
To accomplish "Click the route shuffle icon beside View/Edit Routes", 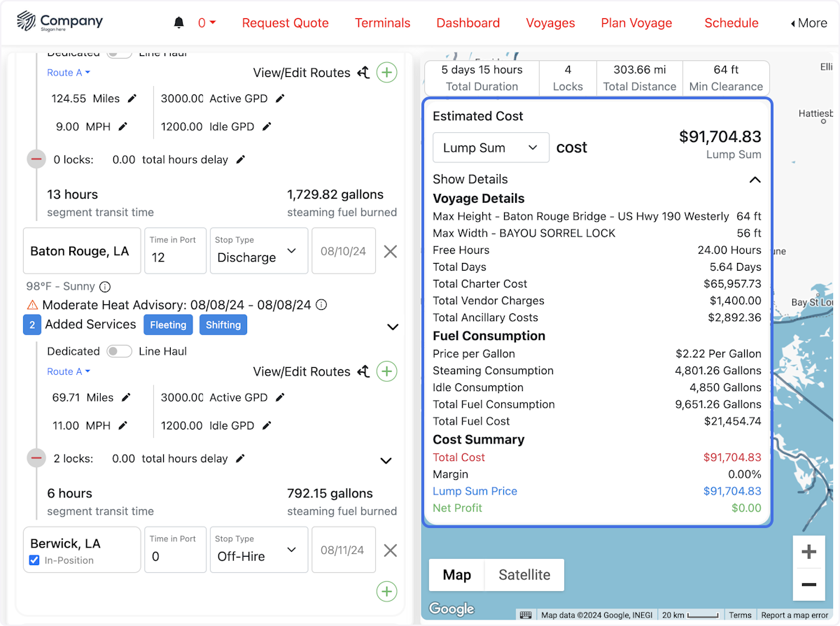I will pyautogui.click(x=363, y=73).
